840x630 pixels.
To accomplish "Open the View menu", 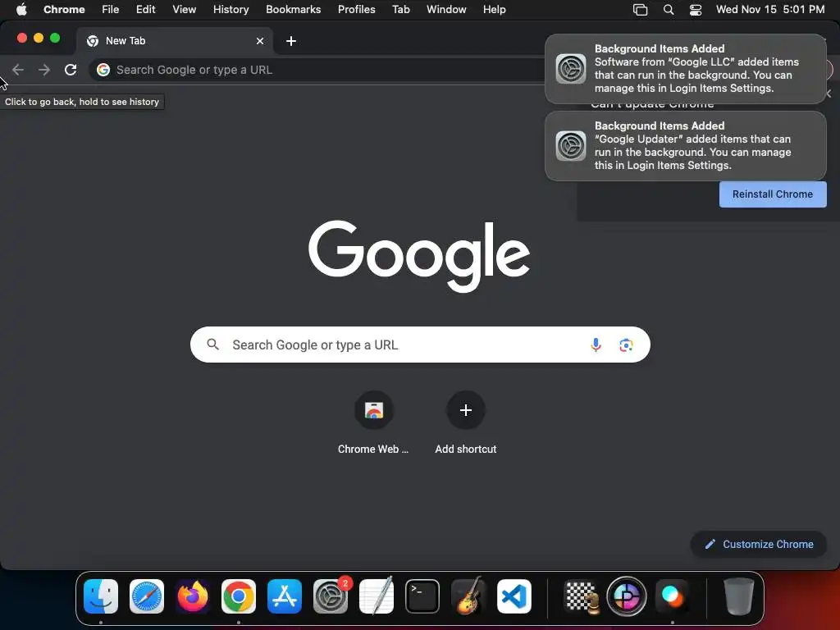I will click(x=185, y=9).
